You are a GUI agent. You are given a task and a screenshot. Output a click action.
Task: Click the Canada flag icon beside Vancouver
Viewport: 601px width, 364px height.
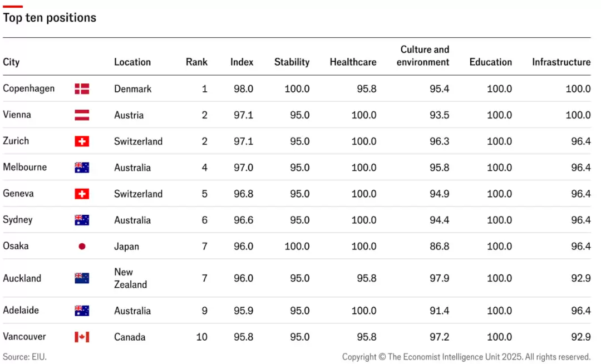point(82,337)
